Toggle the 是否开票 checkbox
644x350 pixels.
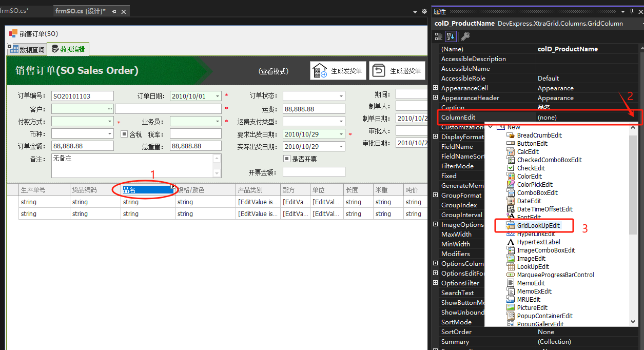[x=287, y=159]
